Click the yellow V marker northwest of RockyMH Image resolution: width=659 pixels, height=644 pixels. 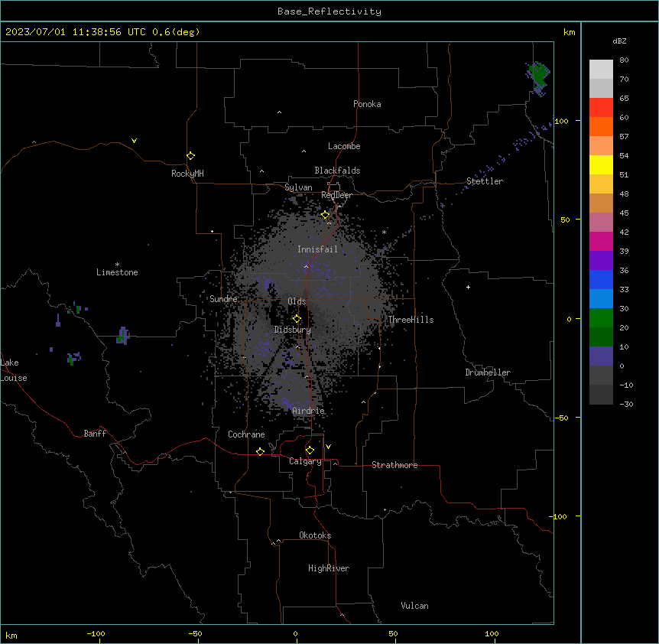point(134,141)
